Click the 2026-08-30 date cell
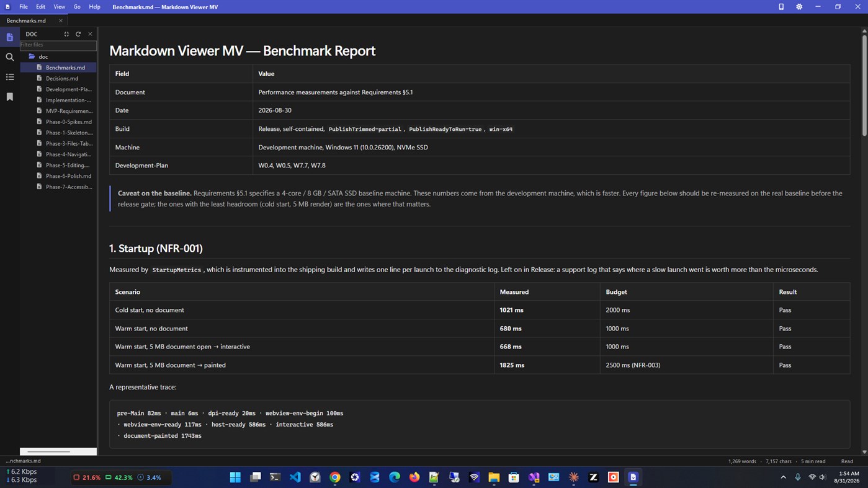 274,110
